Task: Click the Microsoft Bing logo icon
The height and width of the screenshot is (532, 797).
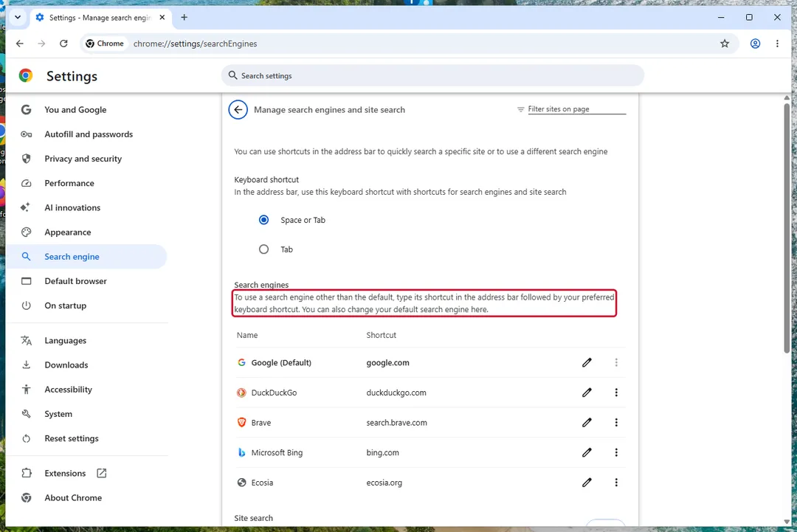Action: pos(241,452)
